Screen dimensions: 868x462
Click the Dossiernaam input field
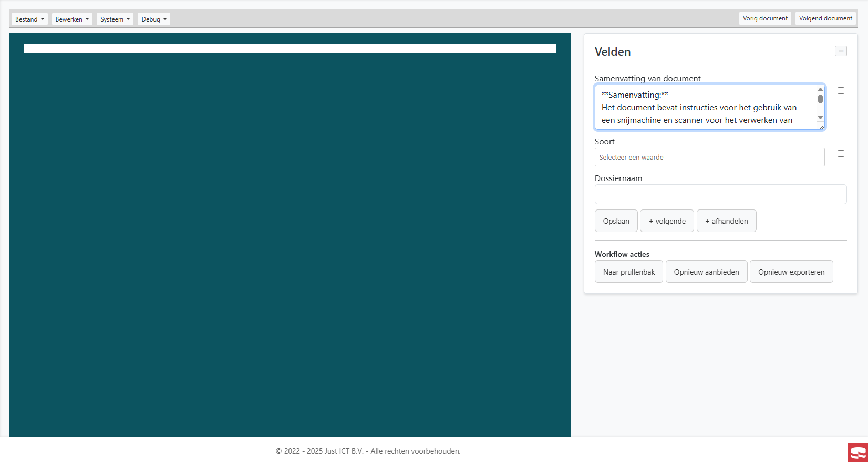(x=720, y=194)
